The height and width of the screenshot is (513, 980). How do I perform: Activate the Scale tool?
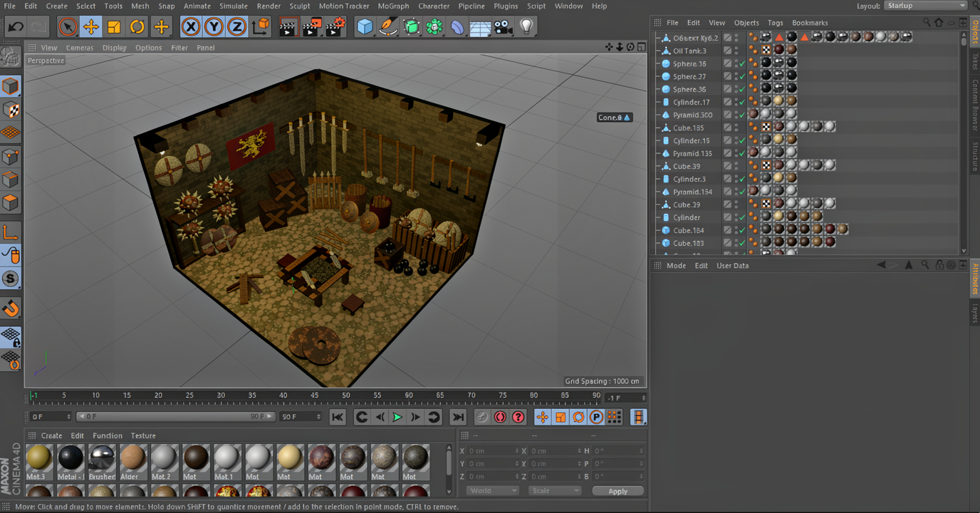click(x=114, y=27)
